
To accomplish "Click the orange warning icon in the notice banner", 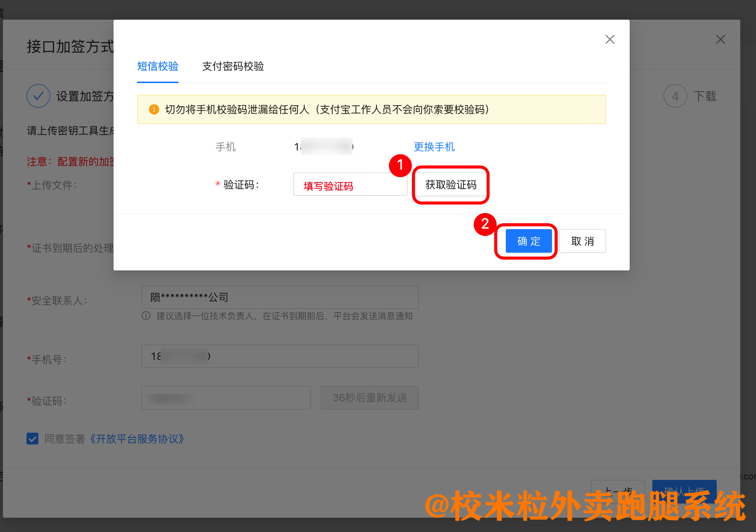I will click(154, 110).
